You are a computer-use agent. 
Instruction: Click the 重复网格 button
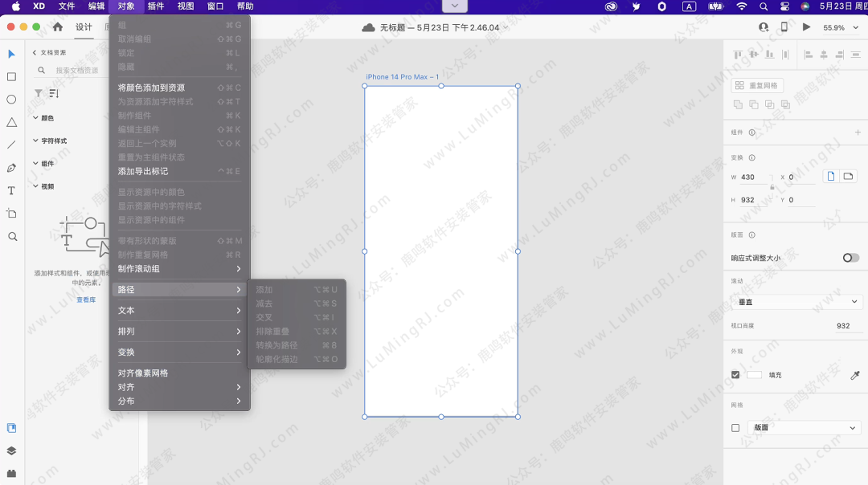pyautogui.click(x=756, y=86)
